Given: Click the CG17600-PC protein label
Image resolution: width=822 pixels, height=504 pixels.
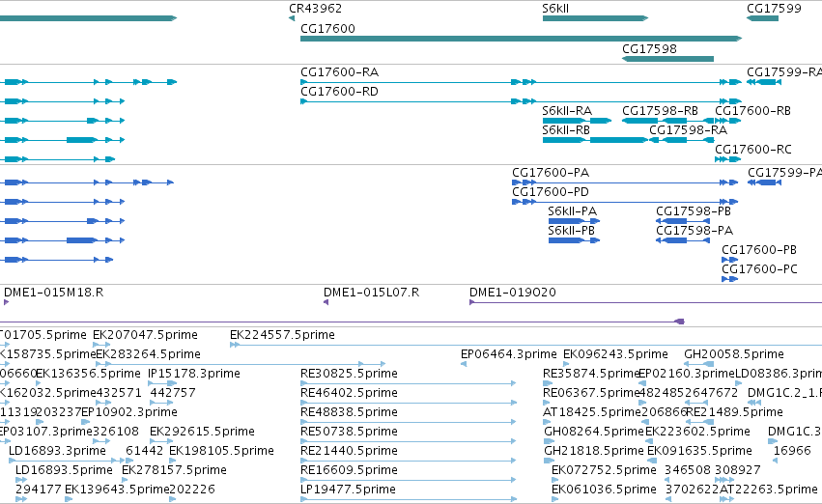Looking at the screenshot, I should pos(759,268).
